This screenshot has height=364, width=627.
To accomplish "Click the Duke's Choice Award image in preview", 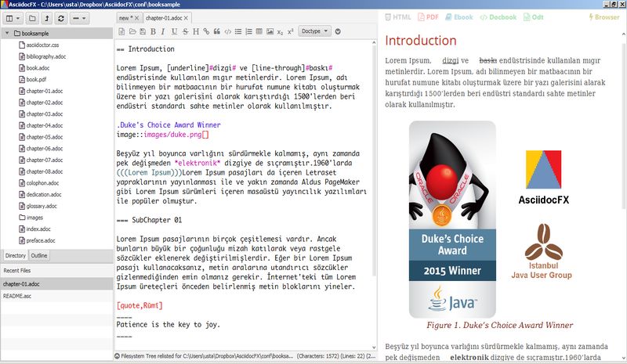I will (452, 219).
